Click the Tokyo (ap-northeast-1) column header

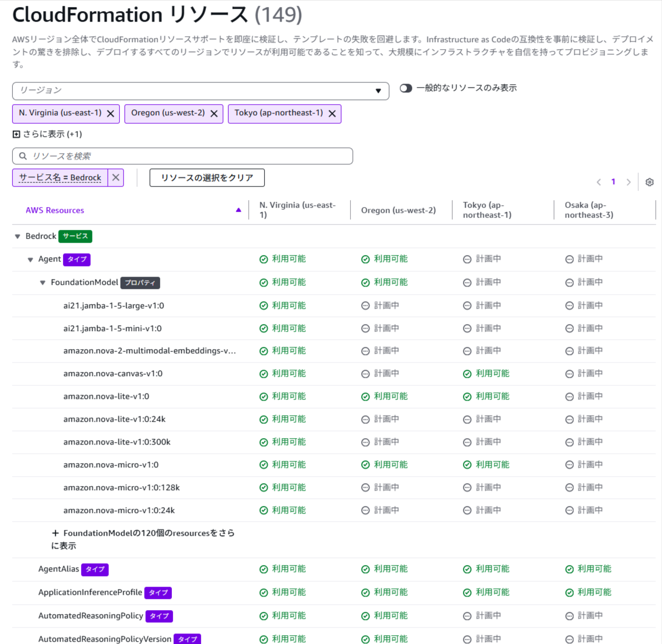[487, 210]
